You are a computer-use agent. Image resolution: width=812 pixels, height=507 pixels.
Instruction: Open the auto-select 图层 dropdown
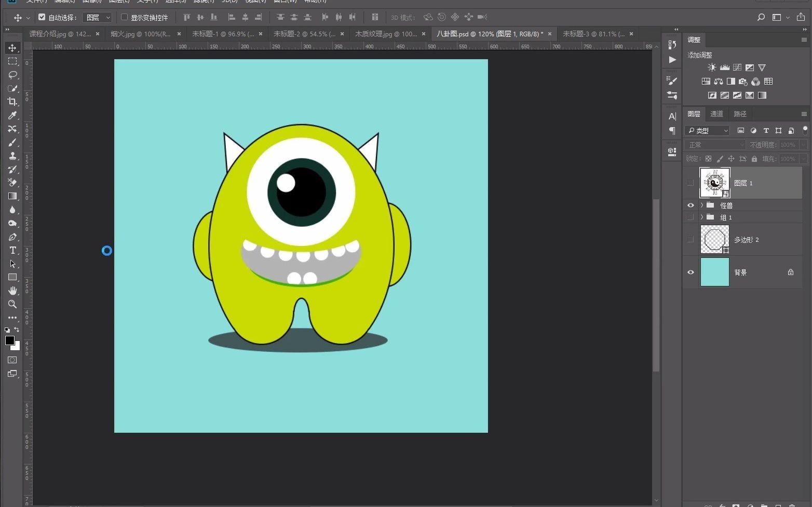click(97, 17)
